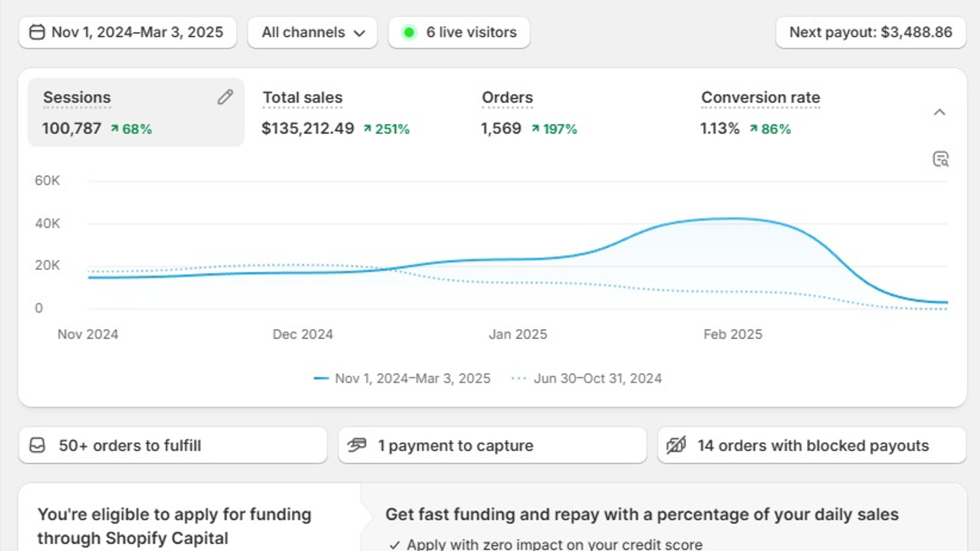
Task: Toggle the Nov 1, 2024–Mar 3, 2025 legend series
Action: click(402, 378)
